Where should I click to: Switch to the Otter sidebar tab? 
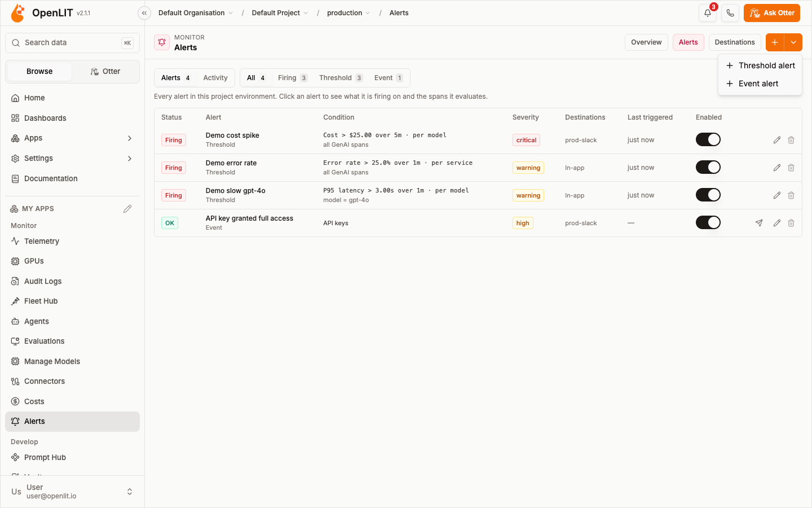[x=105, y=72]
